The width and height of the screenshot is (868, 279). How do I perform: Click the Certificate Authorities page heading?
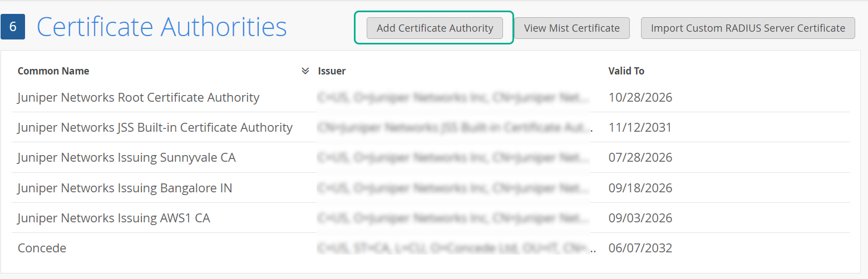[161, 27]
